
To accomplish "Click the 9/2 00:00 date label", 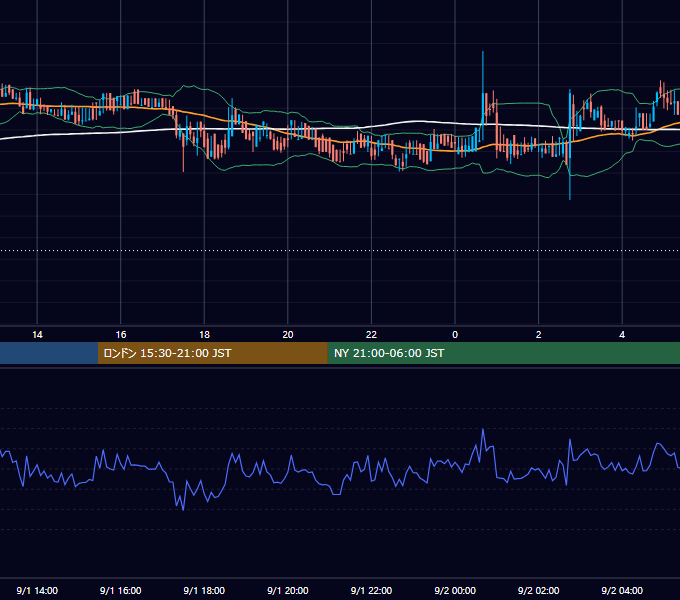I will (455, 590).
